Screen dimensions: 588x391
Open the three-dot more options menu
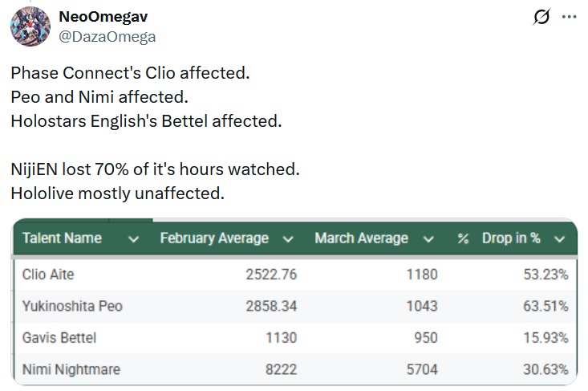[570, 17]
